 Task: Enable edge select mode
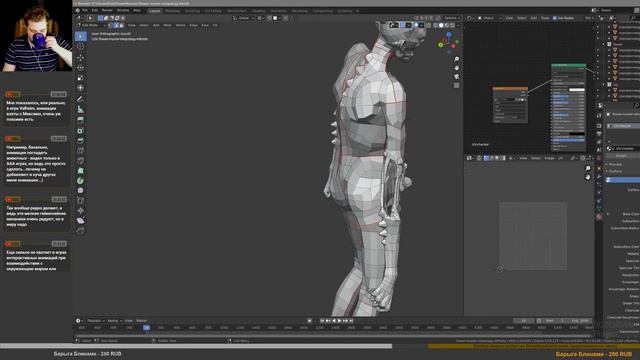(x=116, y=25)
